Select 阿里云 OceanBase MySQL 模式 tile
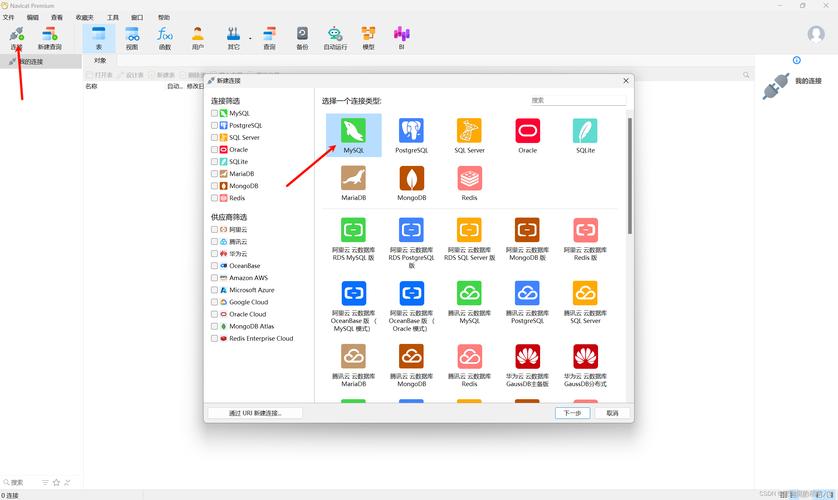Image resolution: width=838 pixels, height=500 pixels. tap(354, 306)
